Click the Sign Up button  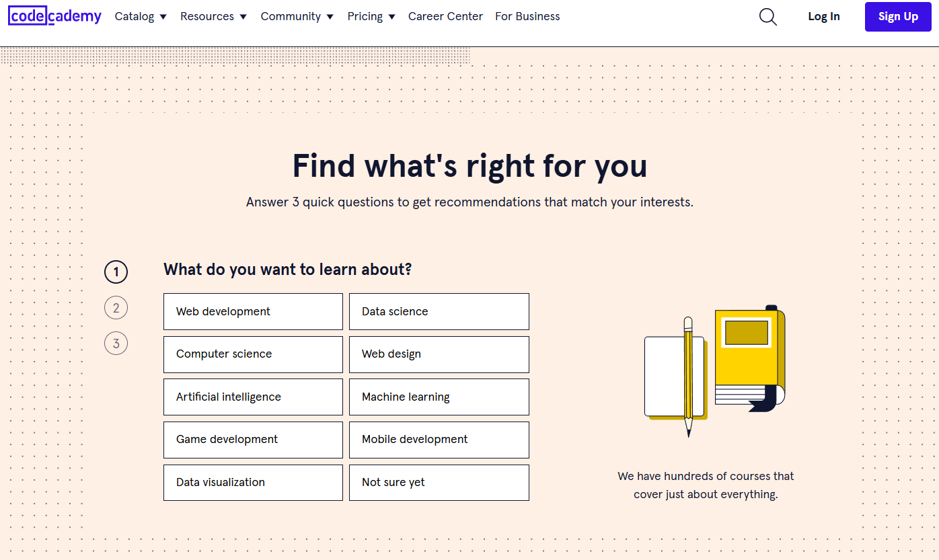click(x=898, y=17)
